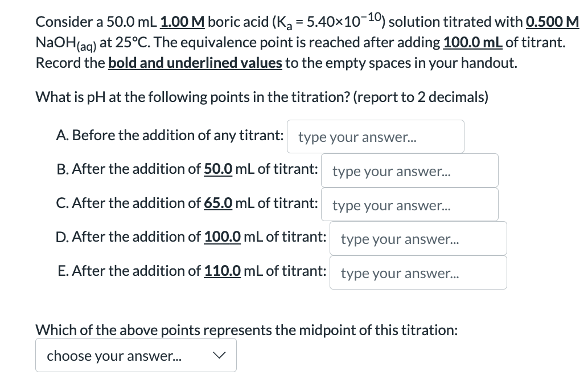The width and height of the screenshot is (588, 383).
Task: Select the underlined '50.0' in point B
Action: (x=219, y=169)
